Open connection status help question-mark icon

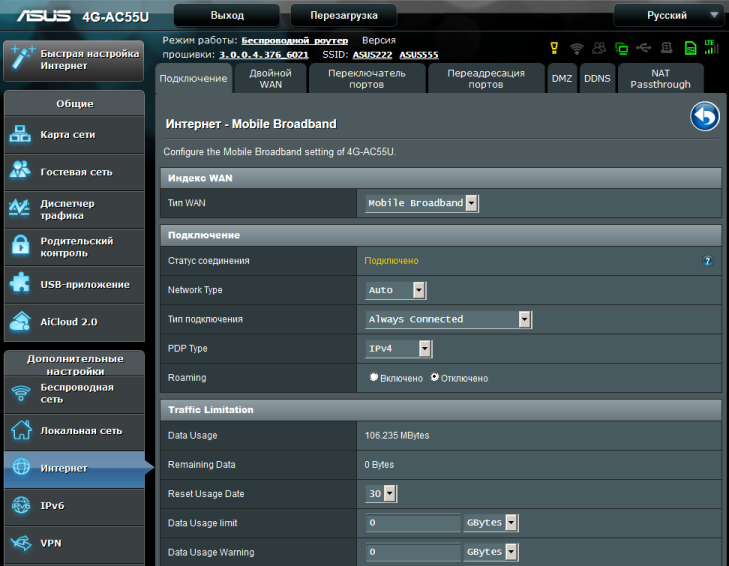(x=707, y=261)
